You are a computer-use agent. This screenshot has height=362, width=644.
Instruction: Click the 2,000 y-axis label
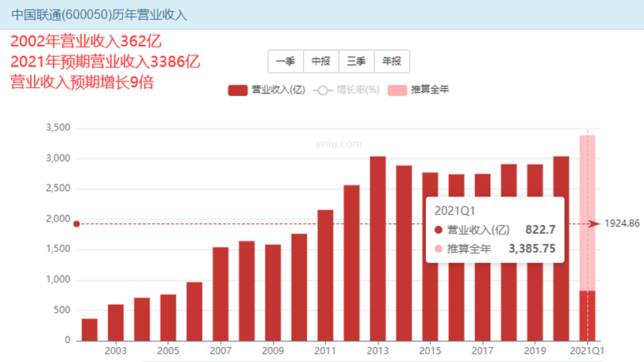(59, 219)
